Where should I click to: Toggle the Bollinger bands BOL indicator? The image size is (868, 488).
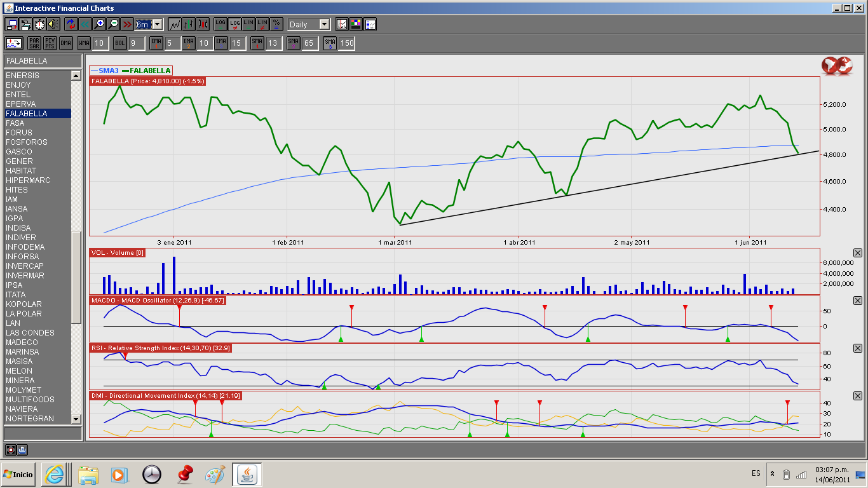(x=120, y=43)
